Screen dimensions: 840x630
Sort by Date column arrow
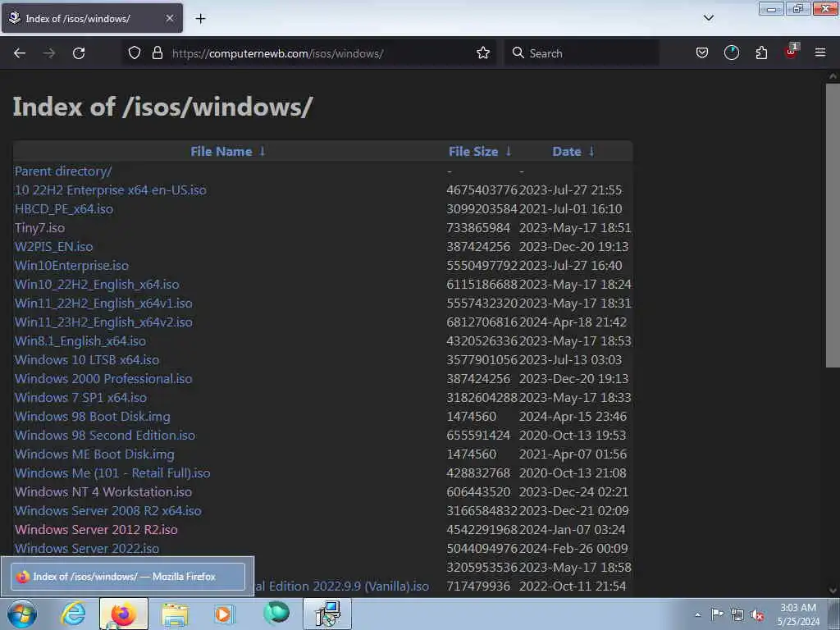(x=591, y=151)
